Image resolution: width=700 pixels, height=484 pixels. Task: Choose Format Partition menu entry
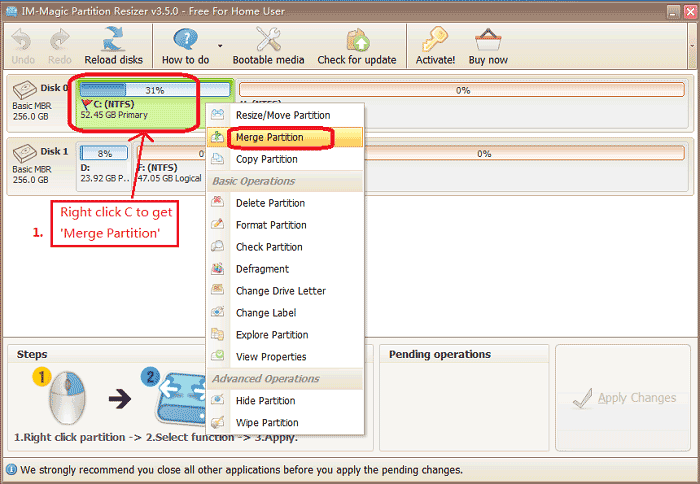[285, 225]
